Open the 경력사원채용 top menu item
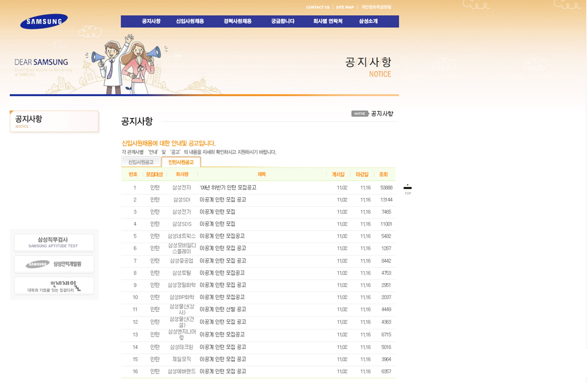This screenshot has height=383, width=588. 238,21
